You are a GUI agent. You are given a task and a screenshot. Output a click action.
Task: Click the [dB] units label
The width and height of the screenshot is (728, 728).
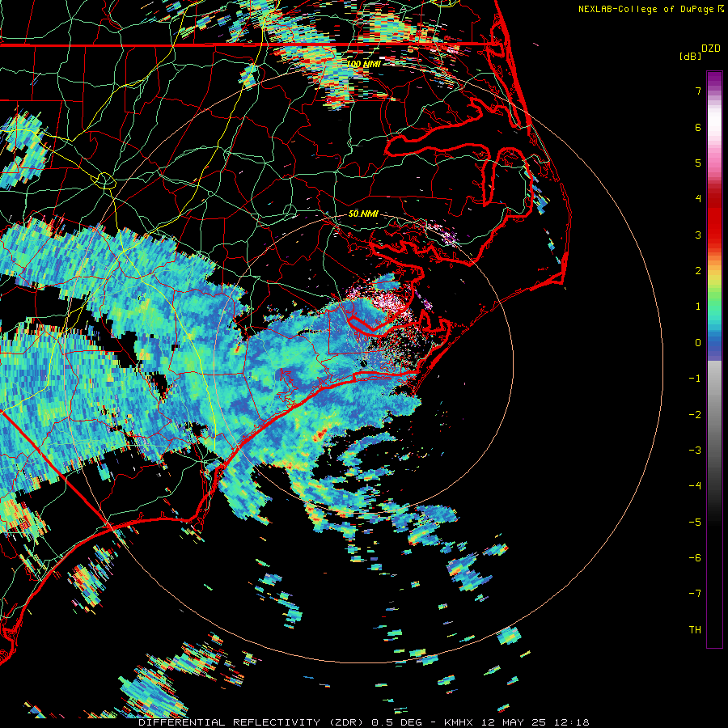click(x=690, y=56)
